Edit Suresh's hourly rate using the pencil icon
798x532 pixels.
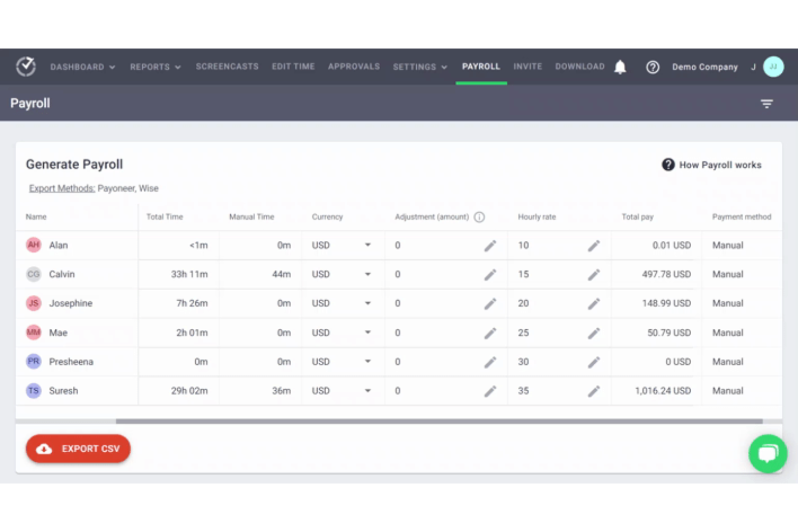[x=594, y=391]
